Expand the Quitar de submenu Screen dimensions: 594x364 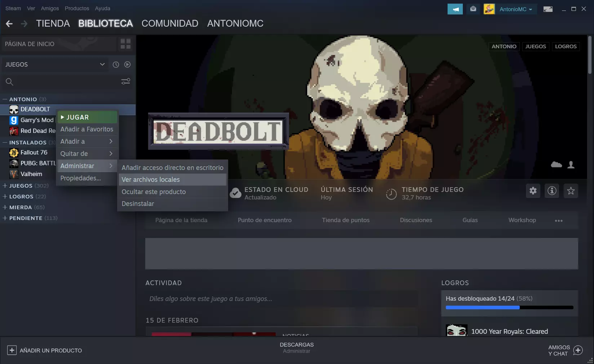87,154
